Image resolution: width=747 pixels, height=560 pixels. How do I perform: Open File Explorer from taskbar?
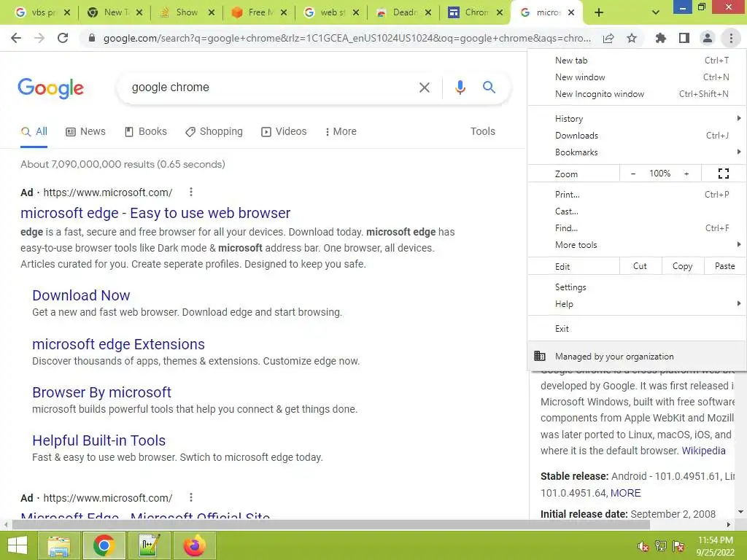[58, 545]
